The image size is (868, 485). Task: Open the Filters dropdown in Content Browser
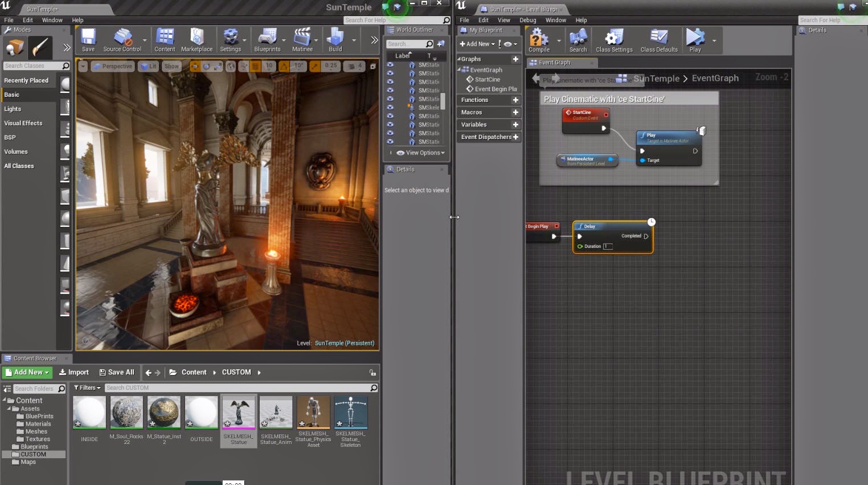coord(87,388)
